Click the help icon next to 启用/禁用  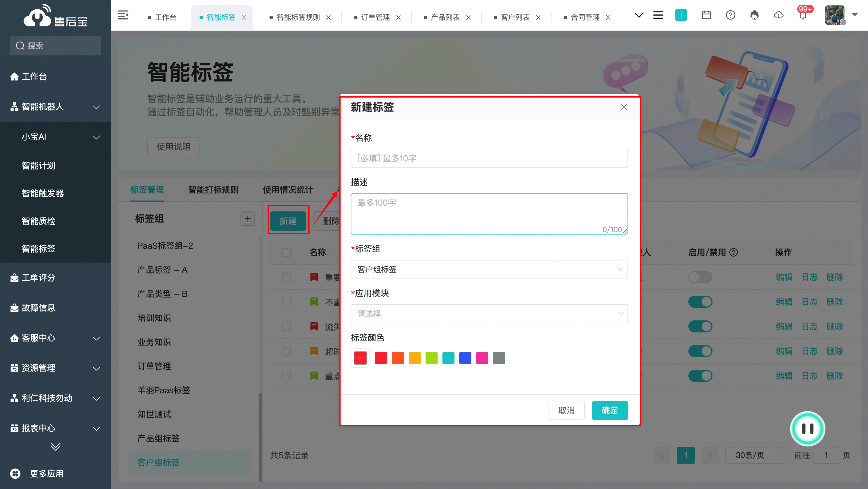734,252
